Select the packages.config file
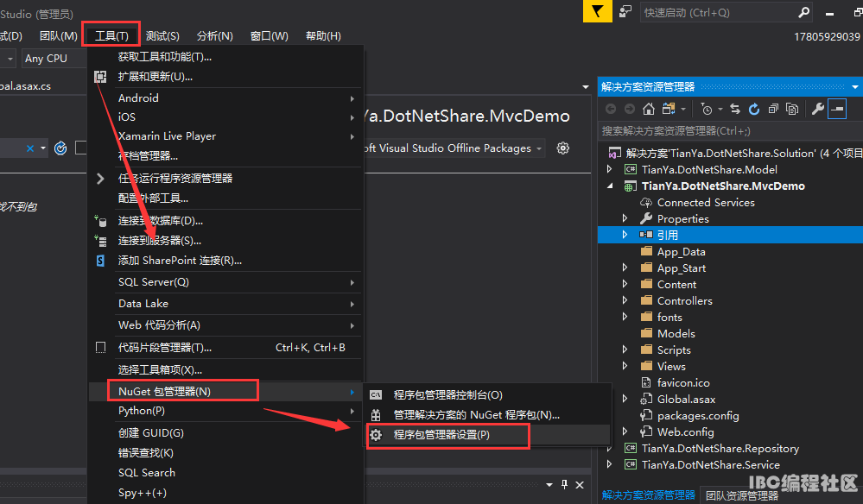This screenshot has width=863, height=504. point(698,415)
